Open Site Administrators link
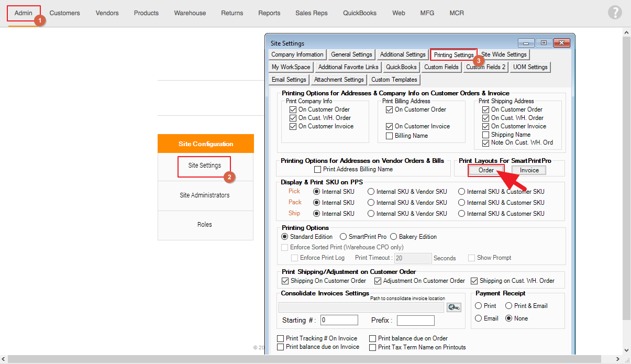 [x=204, y=195]
